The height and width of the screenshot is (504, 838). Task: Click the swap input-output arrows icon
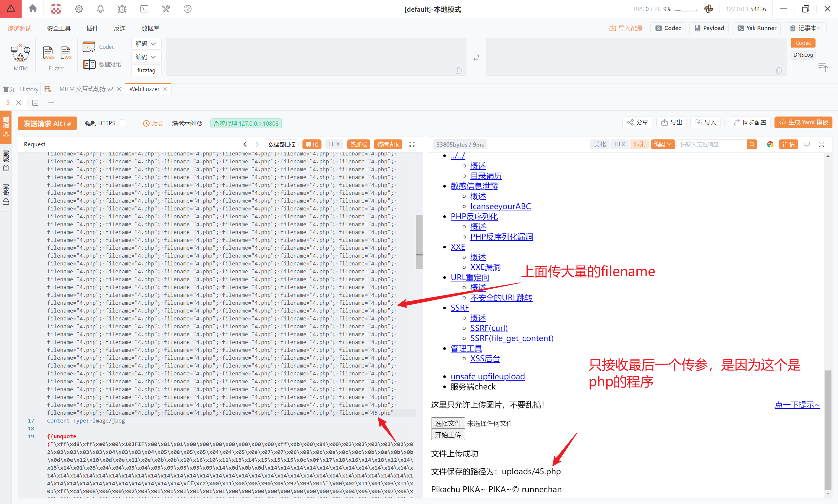point(476,58)
